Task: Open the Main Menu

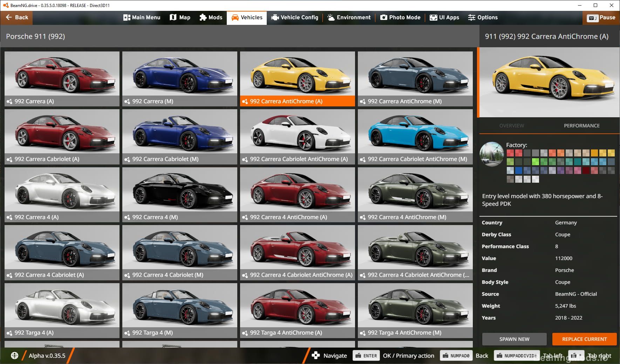Action: (142, 17)
